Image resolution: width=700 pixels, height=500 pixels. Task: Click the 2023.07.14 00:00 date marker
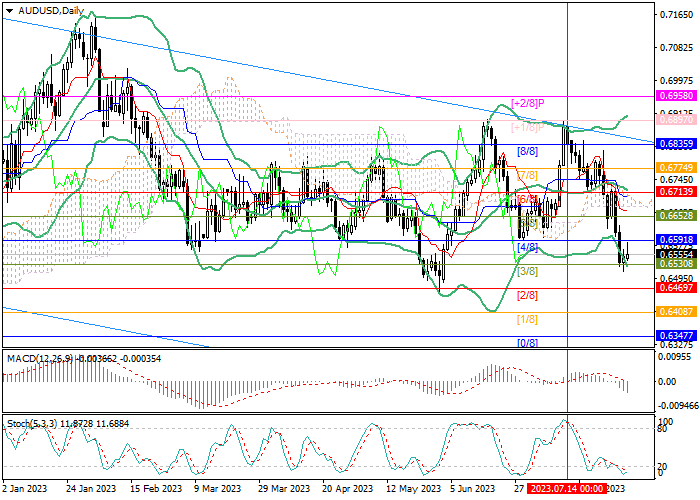tap(567, 488)
